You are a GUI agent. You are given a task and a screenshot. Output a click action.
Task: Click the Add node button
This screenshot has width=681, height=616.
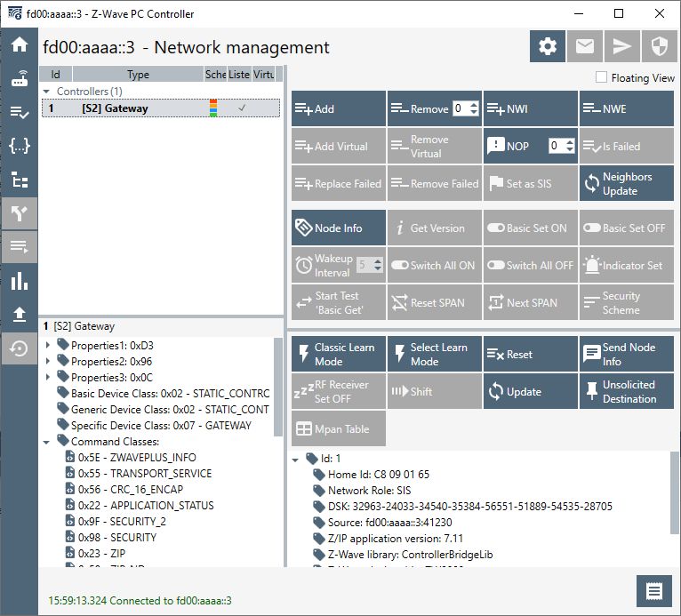point(339,108)
